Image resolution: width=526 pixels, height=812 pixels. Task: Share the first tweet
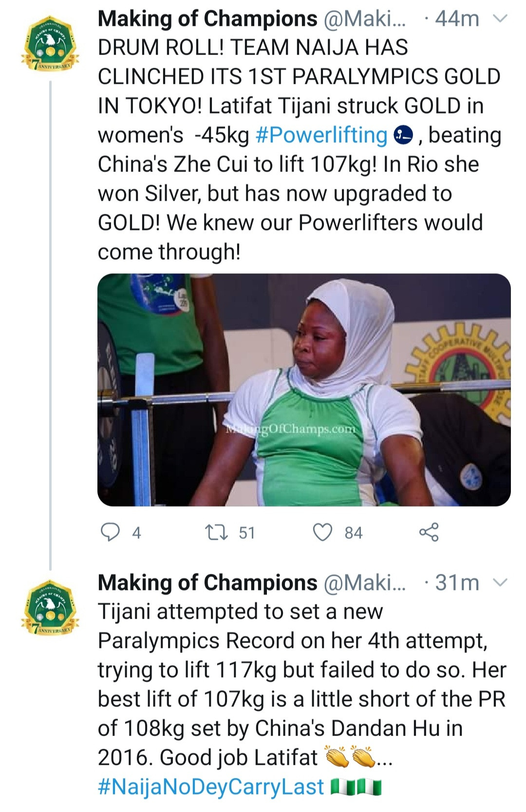[429, 532]
